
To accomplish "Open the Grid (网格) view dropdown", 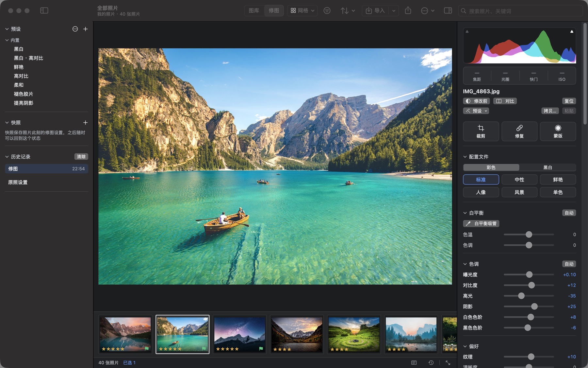I will tap(302, 10).
